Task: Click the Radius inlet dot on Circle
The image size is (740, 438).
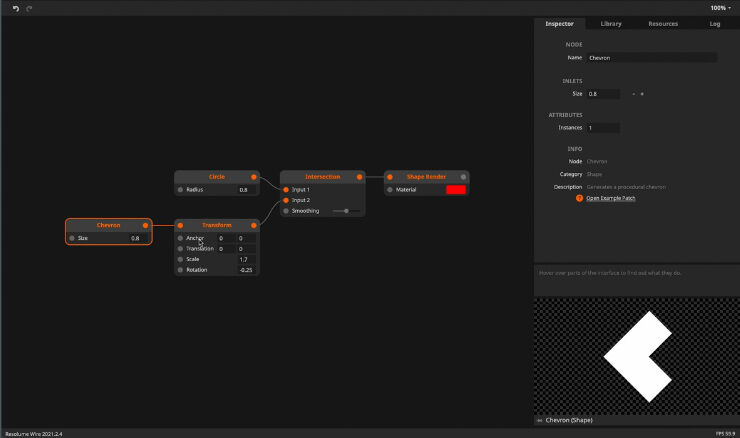Action: pyautogui.click(x=181, y=189)
